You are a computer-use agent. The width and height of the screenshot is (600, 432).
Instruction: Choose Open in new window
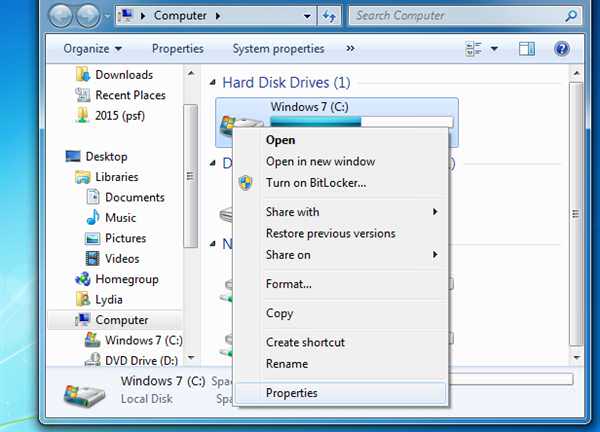(x=342, y=161)
